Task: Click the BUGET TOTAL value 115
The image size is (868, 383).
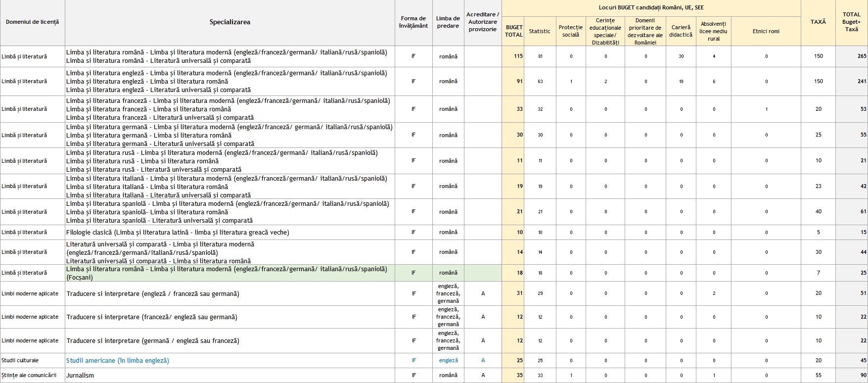Action: tap(513, 56)
